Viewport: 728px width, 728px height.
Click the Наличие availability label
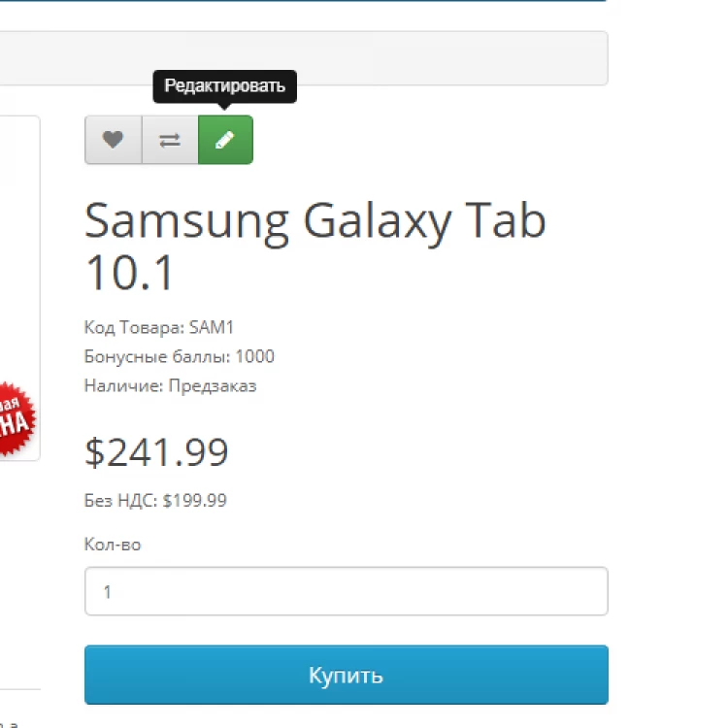point(124,385)
